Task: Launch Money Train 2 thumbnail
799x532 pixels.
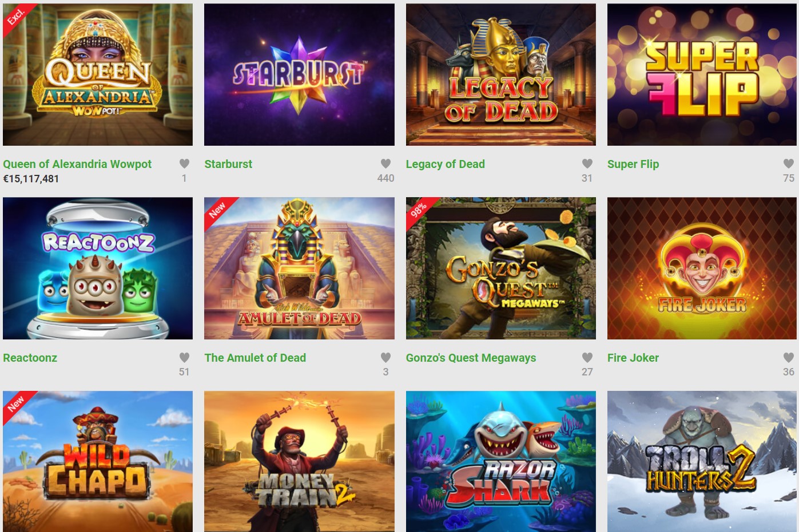Action: tap(299, 462)
